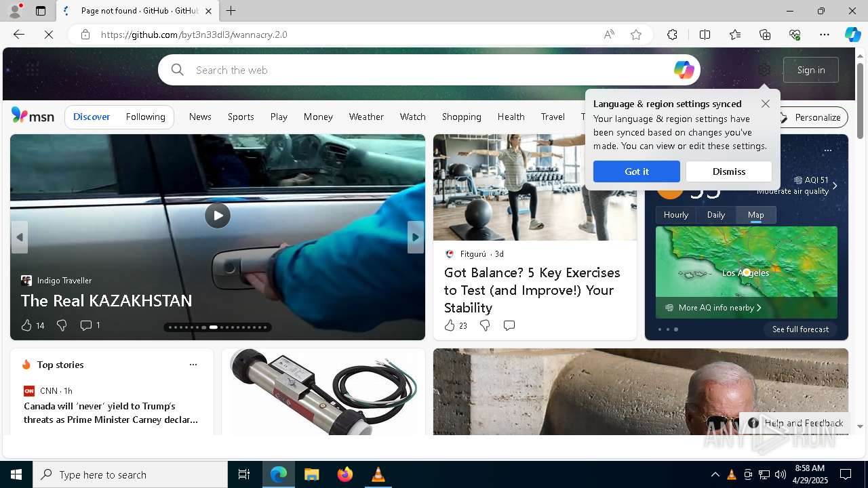
Task: Go to previous carousel slide
Action: click(20, 237)
